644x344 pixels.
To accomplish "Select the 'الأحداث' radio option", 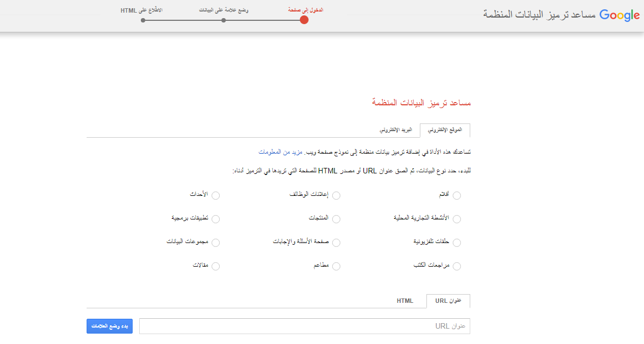I will pos(216,196).
